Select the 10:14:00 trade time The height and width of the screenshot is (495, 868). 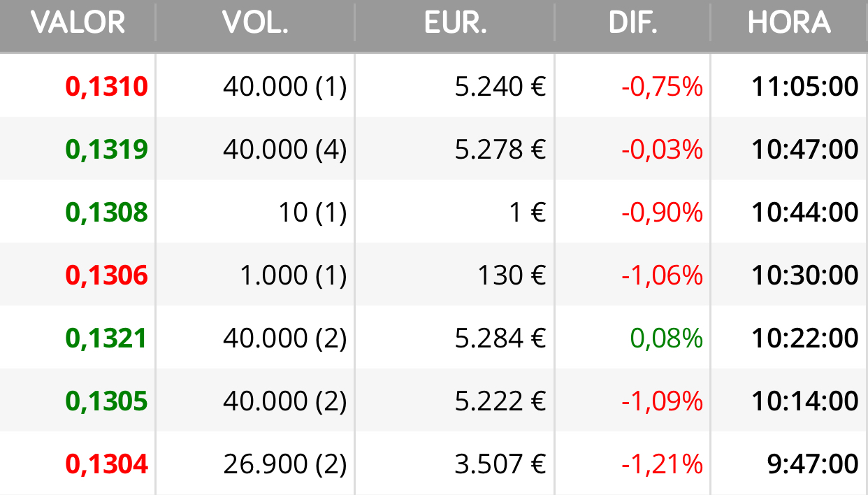805,401
